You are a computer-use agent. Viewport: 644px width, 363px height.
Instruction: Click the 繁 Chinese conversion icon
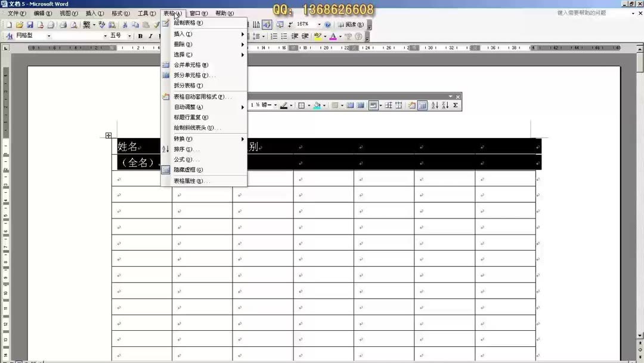(x=85, y=24)
